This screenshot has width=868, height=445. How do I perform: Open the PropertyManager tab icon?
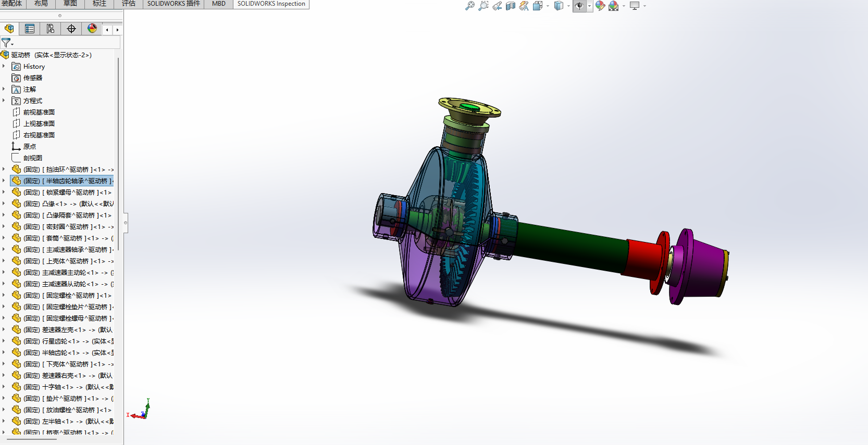click(30, 29)
